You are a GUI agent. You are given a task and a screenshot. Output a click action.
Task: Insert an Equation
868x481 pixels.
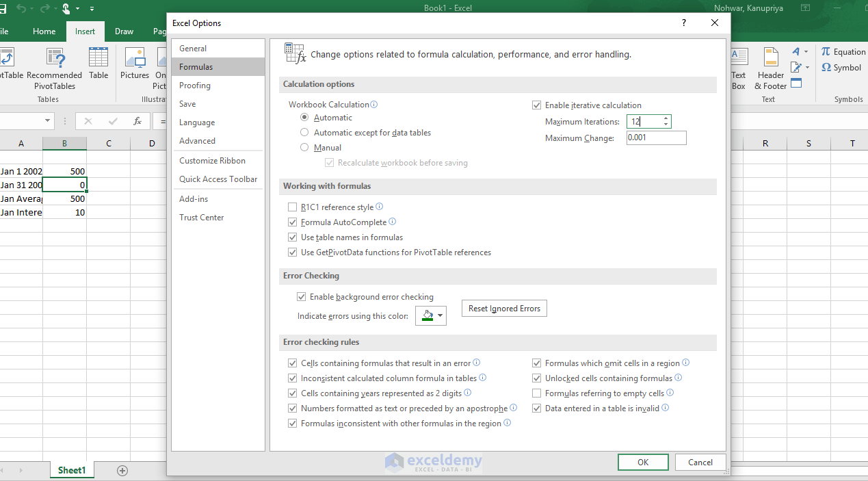[843, 51]
